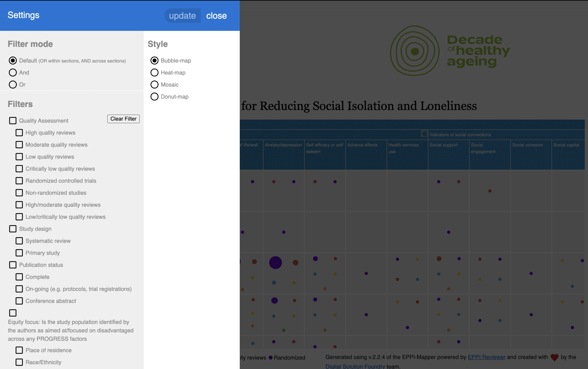The width and height of the screenshot is (588, 369).
Task: Enable the Randomized controlled trials filter
Action: click(19, 181)
